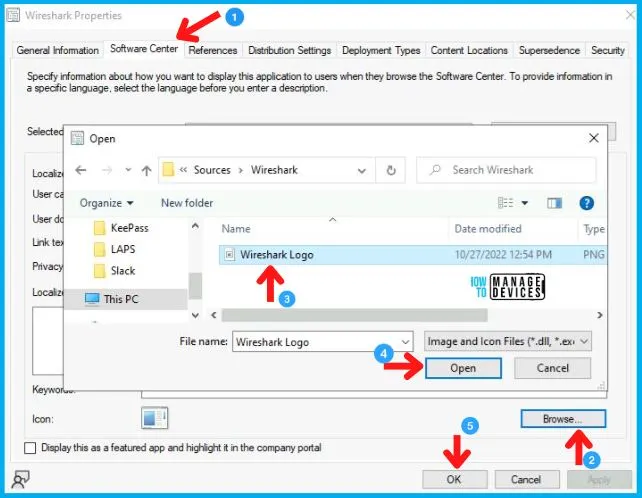Sort files by the Type column

(x=594, y=229)
